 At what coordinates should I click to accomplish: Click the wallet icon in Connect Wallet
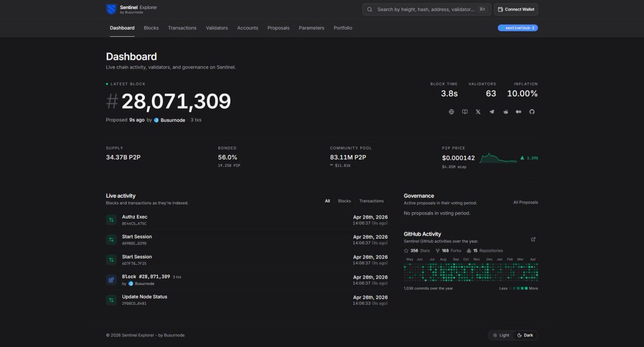[500, 9]
